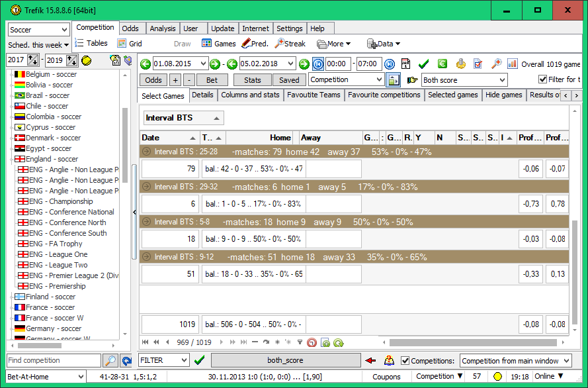Click the Saved button
Viewport: 588px width, 388px height.
(x=289, y=80)
